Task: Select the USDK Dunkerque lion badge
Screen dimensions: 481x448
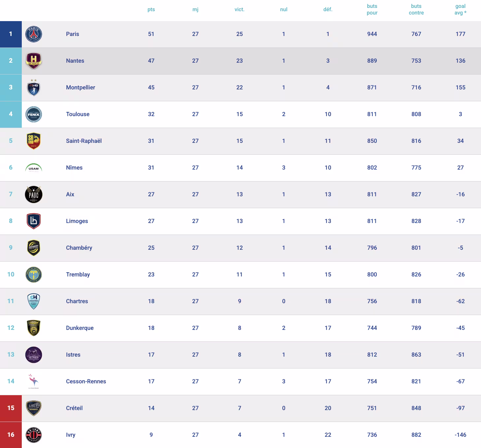Action: pyautogui.click(x=34, y=328)
